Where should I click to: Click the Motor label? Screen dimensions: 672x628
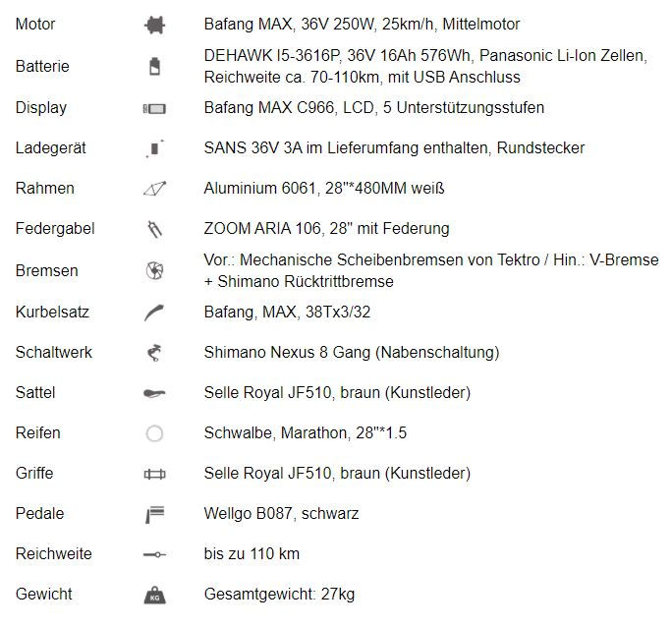35,24
